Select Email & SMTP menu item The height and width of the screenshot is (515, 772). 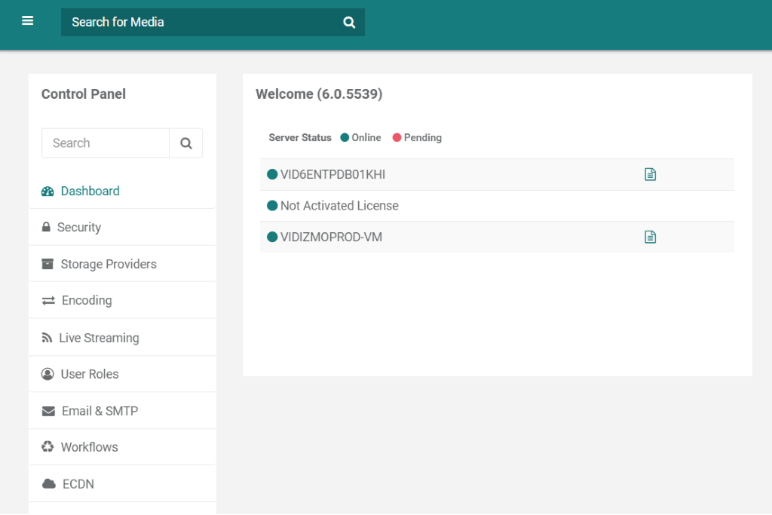point(99,411)
